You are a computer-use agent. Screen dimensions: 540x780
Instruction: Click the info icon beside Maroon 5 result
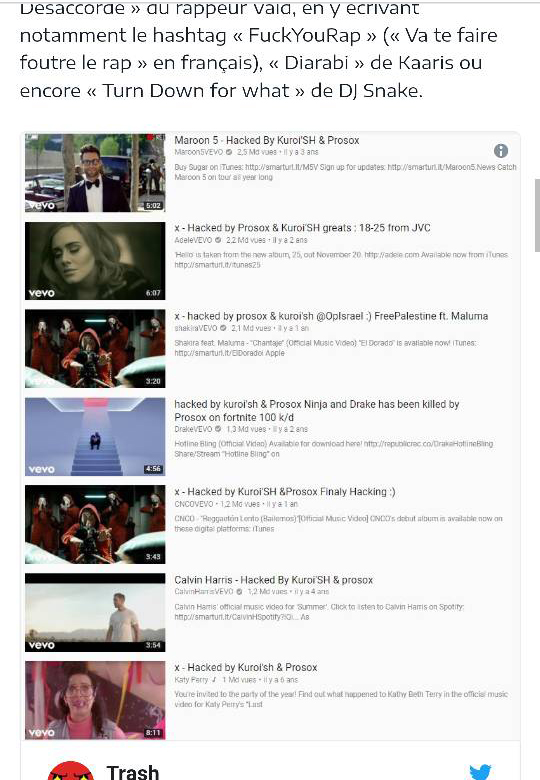pyautogui.click(x=501, y=151)
